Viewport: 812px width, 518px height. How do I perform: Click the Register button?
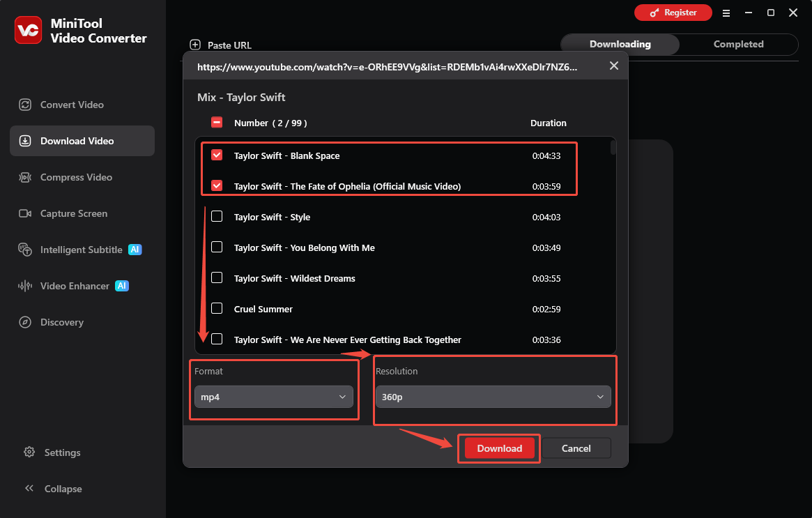click(673, 13)
